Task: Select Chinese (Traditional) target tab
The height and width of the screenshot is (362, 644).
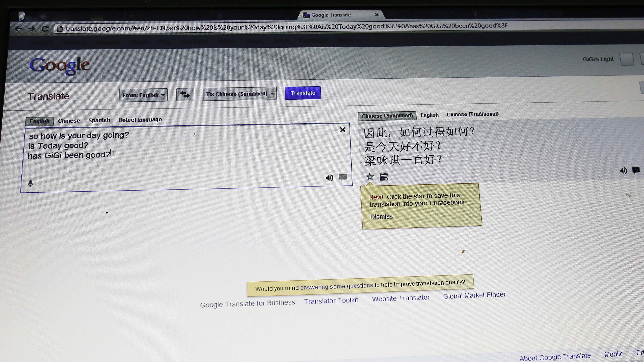Action: click(472, 114)
